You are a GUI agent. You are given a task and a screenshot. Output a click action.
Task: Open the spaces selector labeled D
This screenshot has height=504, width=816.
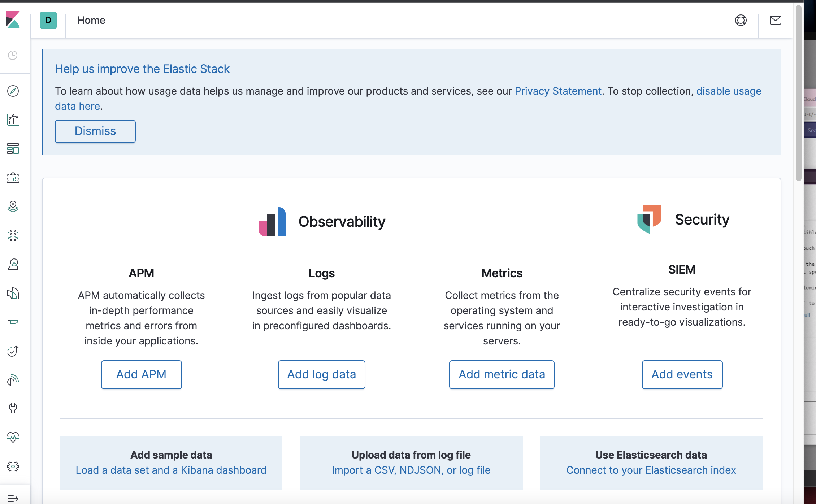coord(48,20)
